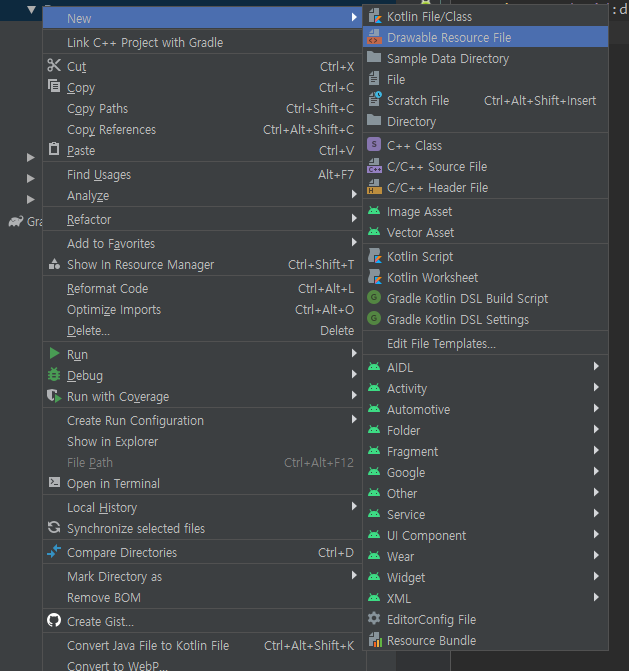Click the Show In Resource Manager icon
Viewport: 629px width, 671px height.
point(54,264)
